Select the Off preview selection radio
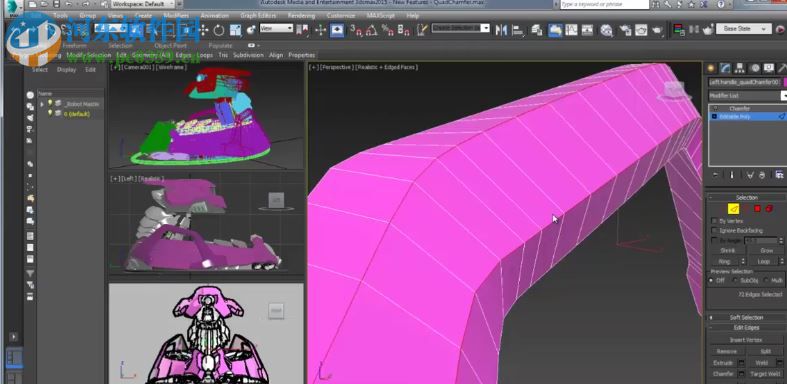 click(711, 281)
